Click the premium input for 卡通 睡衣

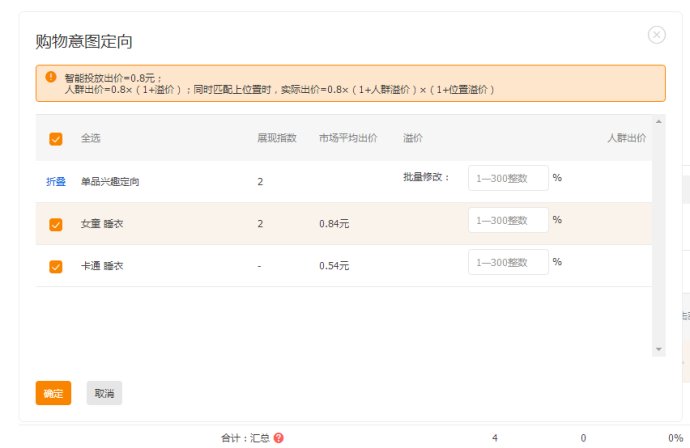coord(508,262)
